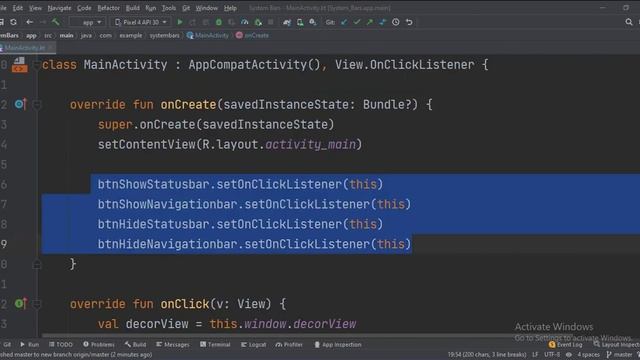Open the View menu
640x360 pixels.
(35, 8)
